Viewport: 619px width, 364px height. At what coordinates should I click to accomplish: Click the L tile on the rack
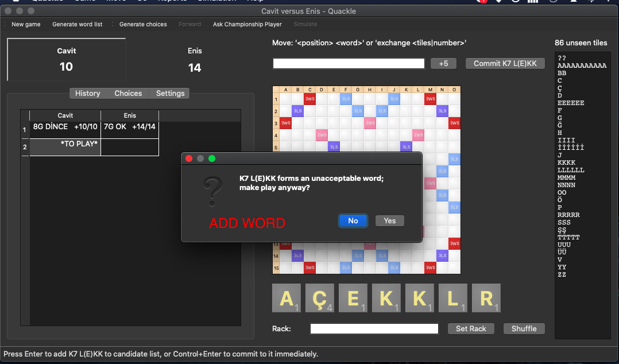click(x=453, y=297)
